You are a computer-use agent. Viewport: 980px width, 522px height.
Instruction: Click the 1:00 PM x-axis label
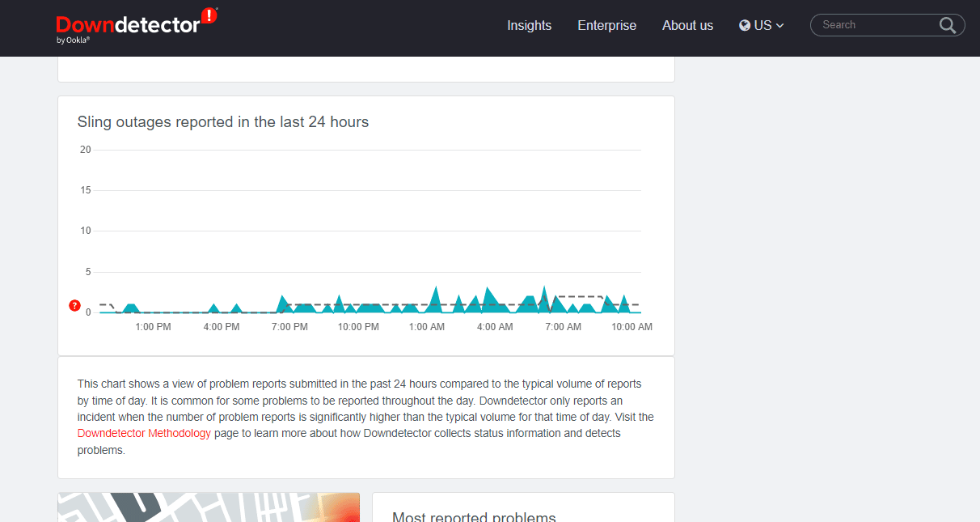[x=153, y=327]
